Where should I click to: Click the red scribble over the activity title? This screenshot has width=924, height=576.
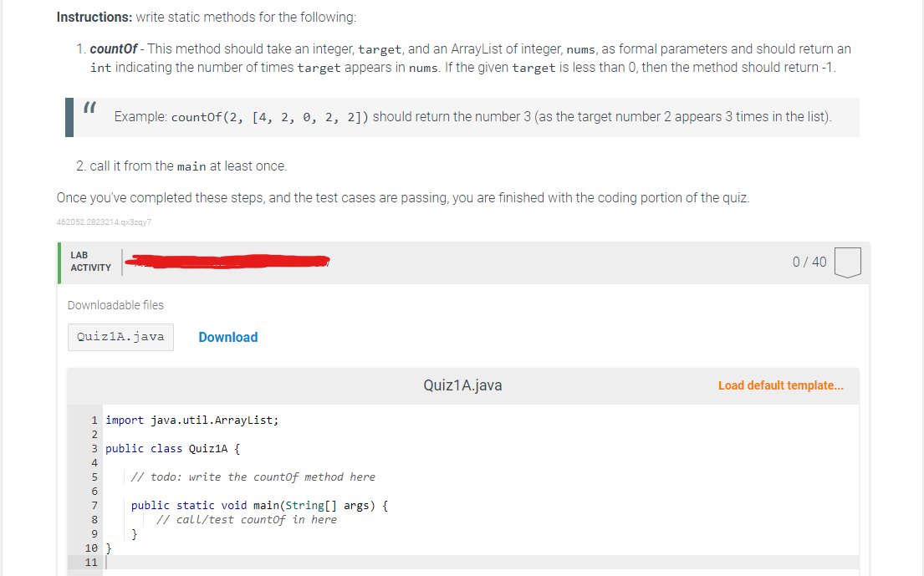click(x=226, y=261)
